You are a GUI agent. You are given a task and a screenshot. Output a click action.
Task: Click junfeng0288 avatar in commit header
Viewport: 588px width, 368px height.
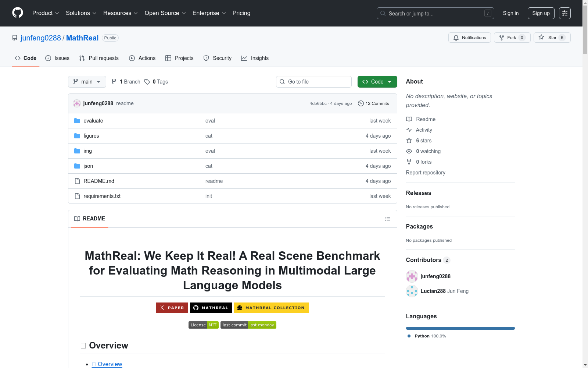77,103
